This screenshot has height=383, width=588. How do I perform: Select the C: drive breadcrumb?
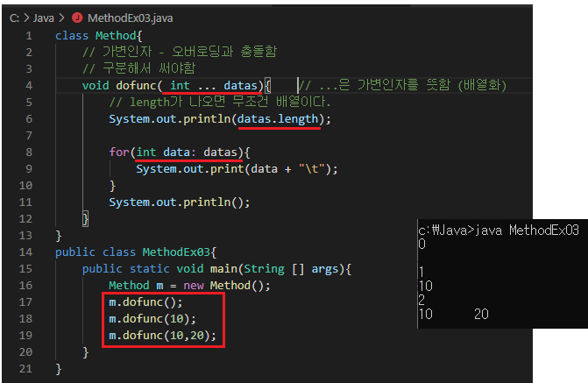pos(14,18)
